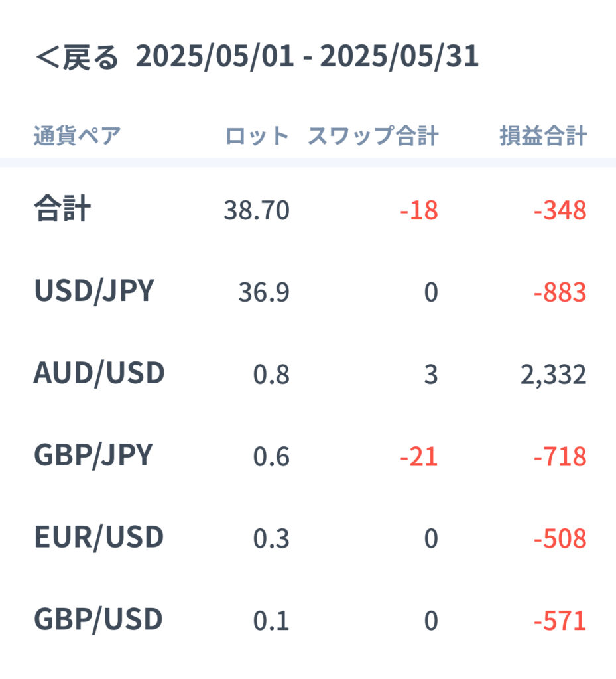Open the AUD/USD row

click(x=308, y=373)
